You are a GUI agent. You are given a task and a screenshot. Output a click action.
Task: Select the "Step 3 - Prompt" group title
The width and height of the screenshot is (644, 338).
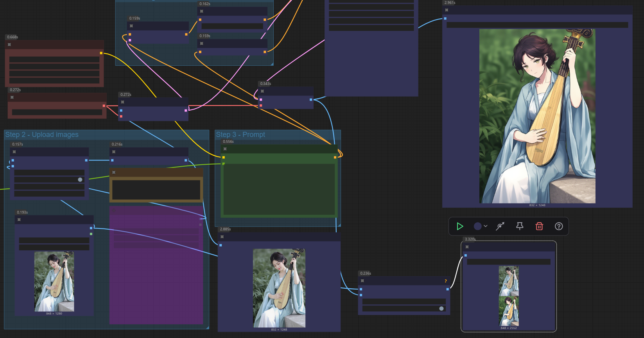(x=240, y=135)
